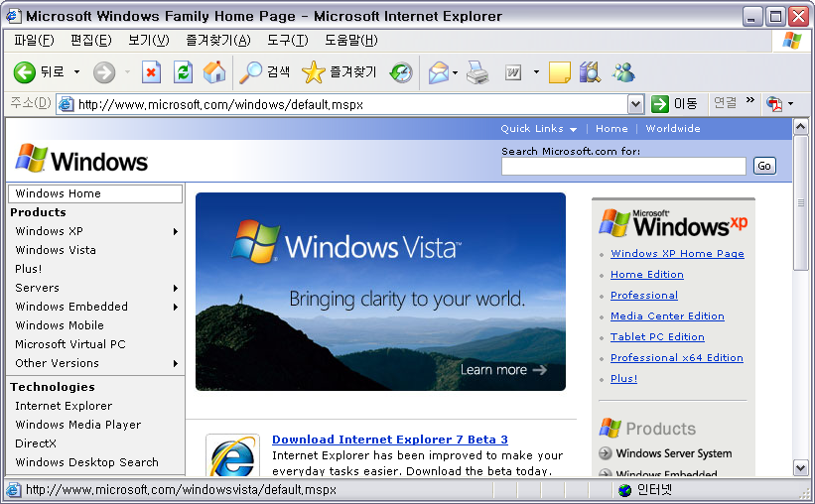The width and height of the screenshot is (815, 504).
Task: Click the green Go arrow icon
Action: (x=660, y=104)
